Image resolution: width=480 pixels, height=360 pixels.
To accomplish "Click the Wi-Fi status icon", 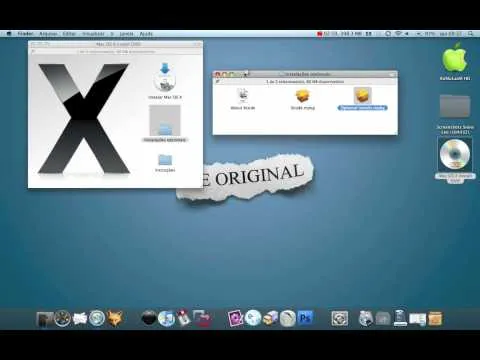I will click(398, 34).
